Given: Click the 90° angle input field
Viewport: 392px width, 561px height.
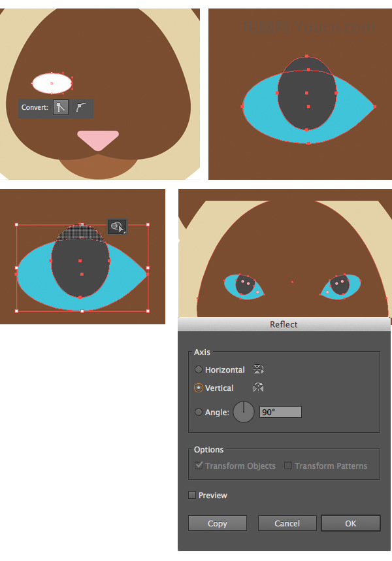Looking at the screenshot, I should pos(280,412).
